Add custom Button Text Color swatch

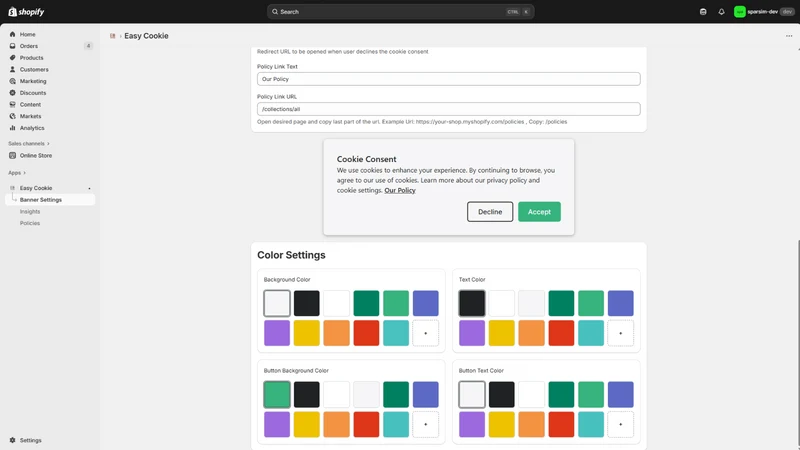(620, 424)
